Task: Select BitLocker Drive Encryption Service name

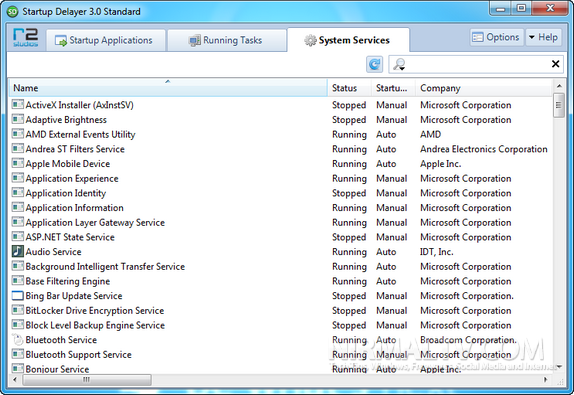Action: click(95, 310)
